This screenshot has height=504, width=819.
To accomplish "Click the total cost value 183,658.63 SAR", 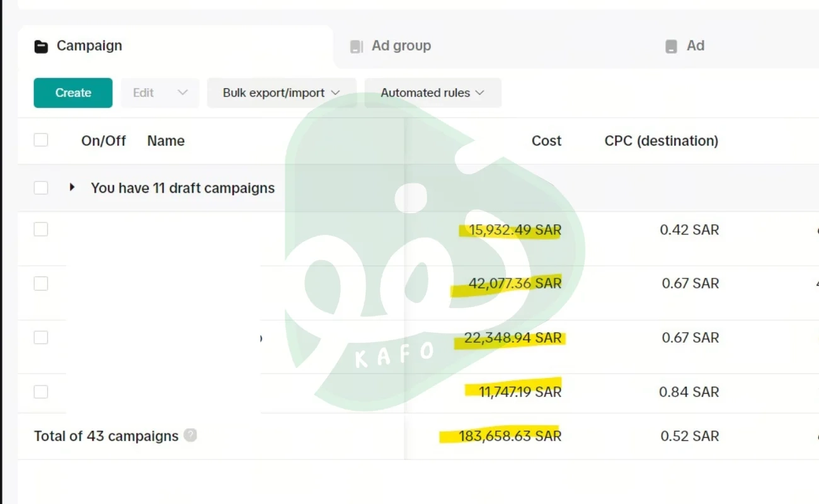I will (510, 436).
